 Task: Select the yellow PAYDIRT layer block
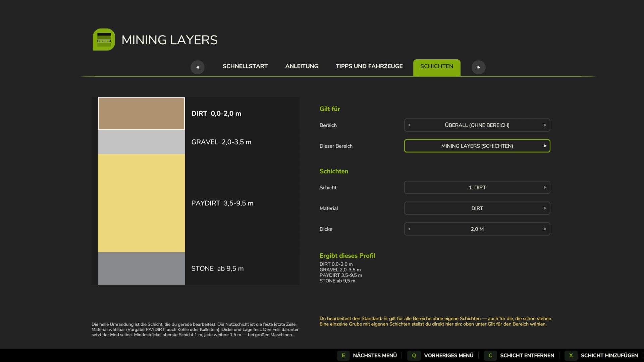pyautogui.click(x=141, y=203)
